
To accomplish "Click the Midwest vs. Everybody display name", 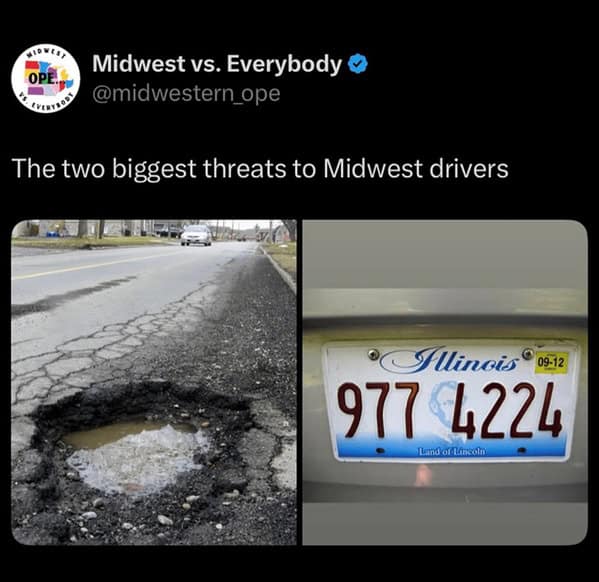I will click(217, 64).
